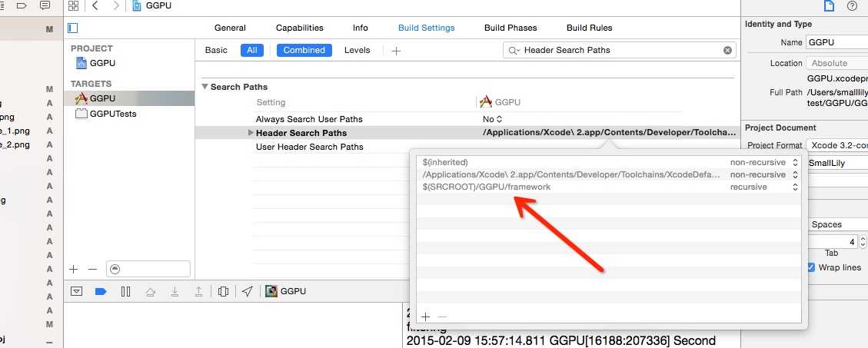Click the build settings search field

click(620, 50)
